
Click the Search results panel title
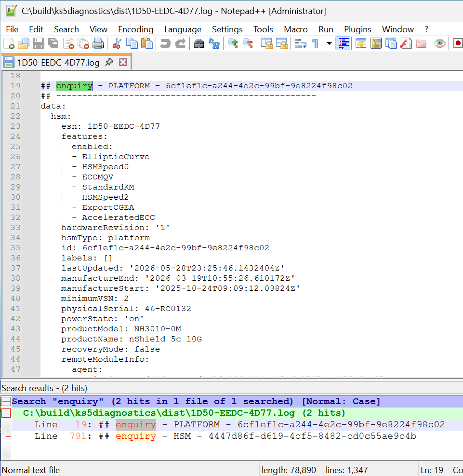tap(44, 388)
